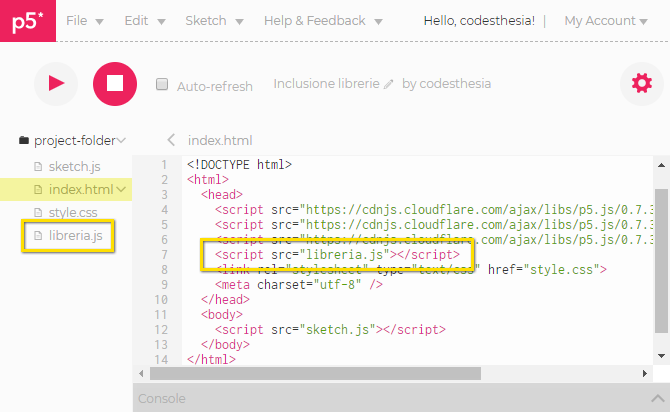Screen dimensions: 670x412
Task: Click the p5* logo
Action: pos(28,21)
